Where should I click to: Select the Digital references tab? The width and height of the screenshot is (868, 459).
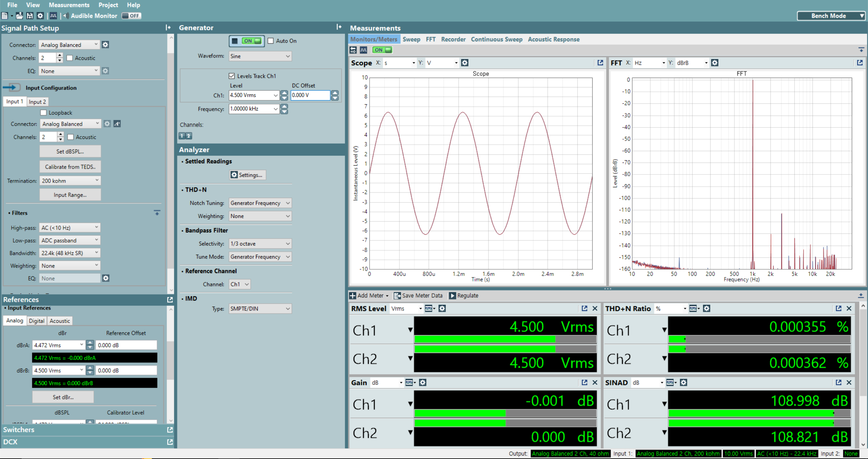click(x=37, y=321)
